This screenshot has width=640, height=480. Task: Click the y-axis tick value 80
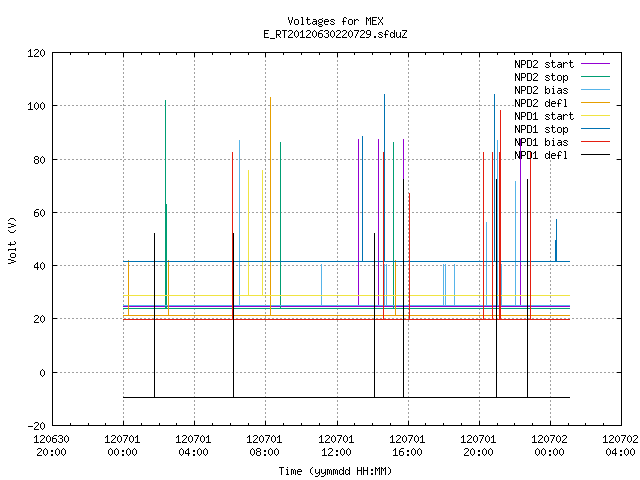pos(39,160)
